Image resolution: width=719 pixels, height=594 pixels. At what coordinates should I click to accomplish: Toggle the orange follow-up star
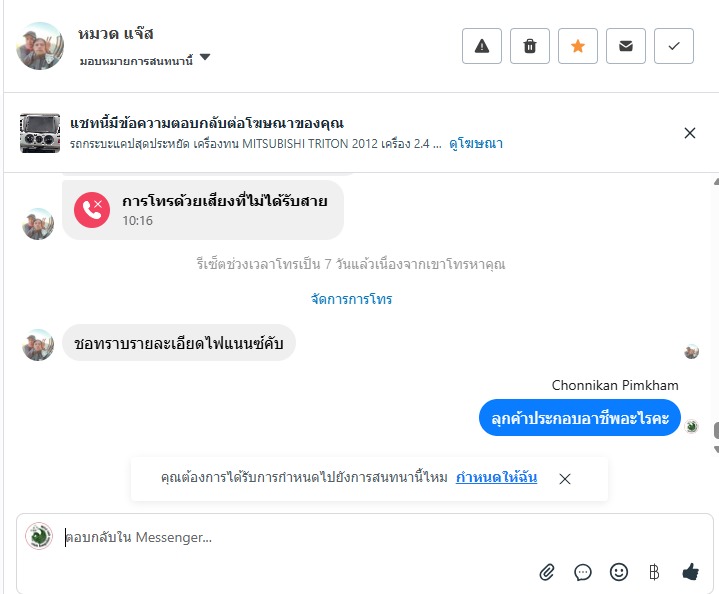578,46
